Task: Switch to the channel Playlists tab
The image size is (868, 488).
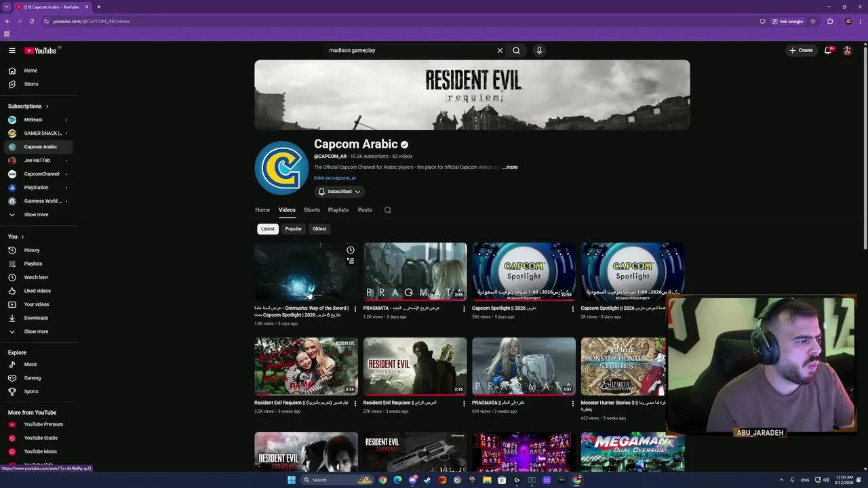Action: pyautogui.click(x=338, y=210)
